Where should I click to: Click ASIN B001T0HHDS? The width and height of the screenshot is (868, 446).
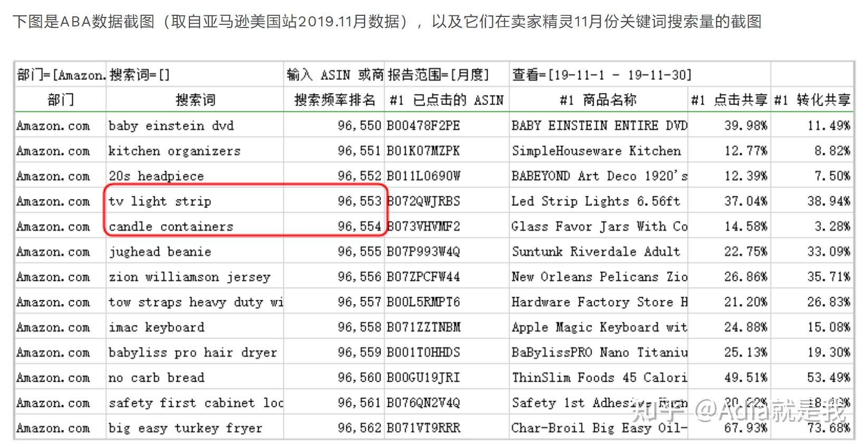pos(423,353)
